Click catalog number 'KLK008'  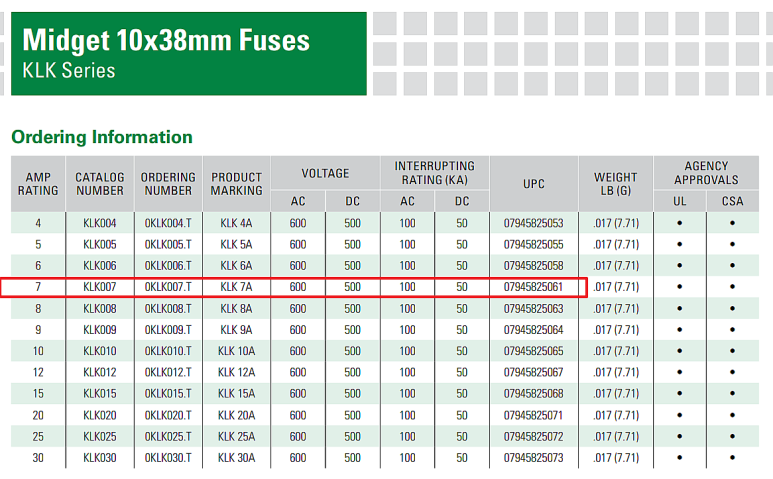(x=100, y=308)
